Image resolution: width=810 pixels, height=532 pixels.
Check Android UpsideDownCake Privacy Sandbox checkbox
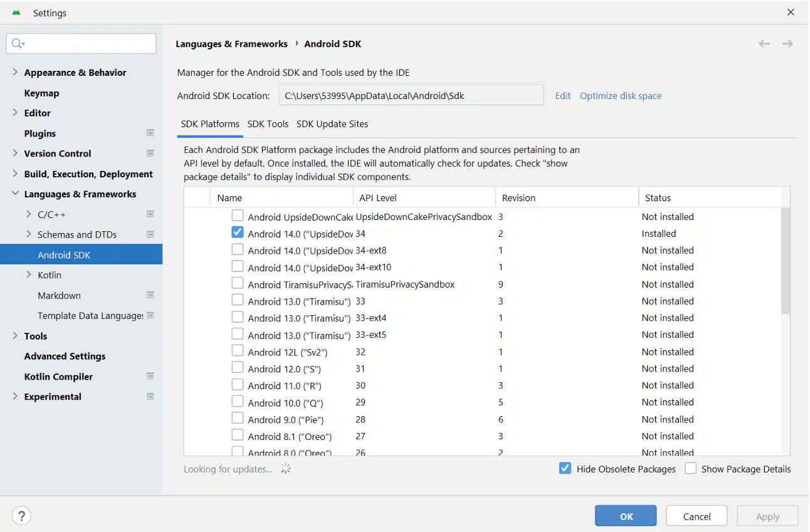[238, 216]
